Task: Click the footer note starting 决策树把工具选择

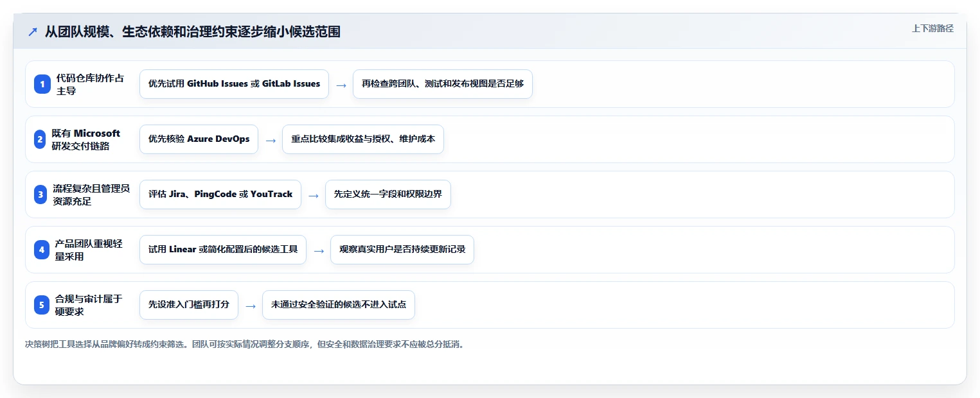Action: click(244, 344)
